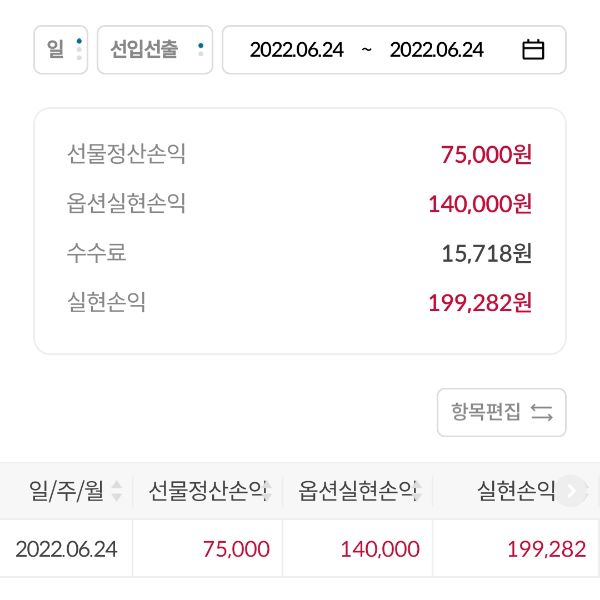Sort by the 일/주/월 column arrows
Screen dimensions: 600x600
click(117, 491)
